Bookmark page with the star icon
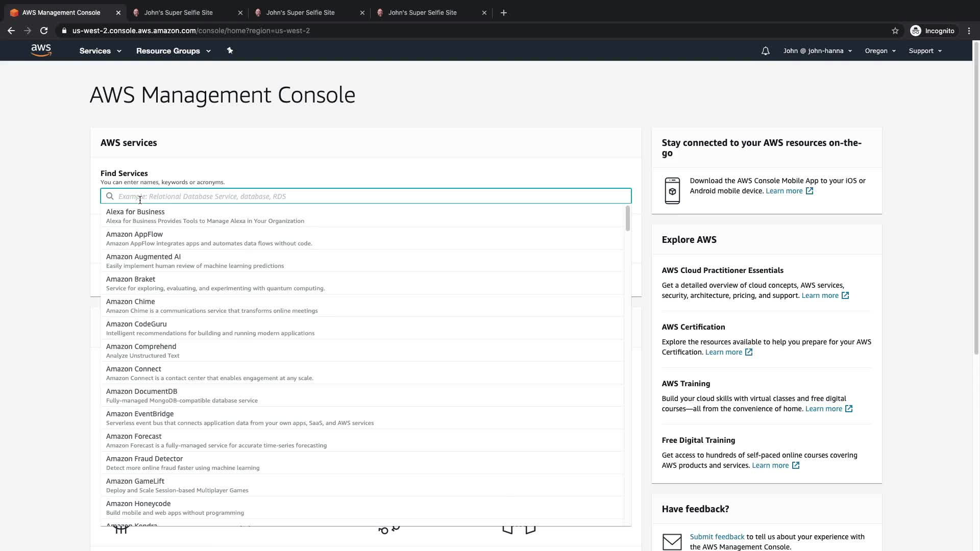This screenshot has width=980, height=551. tap(895, 31)
